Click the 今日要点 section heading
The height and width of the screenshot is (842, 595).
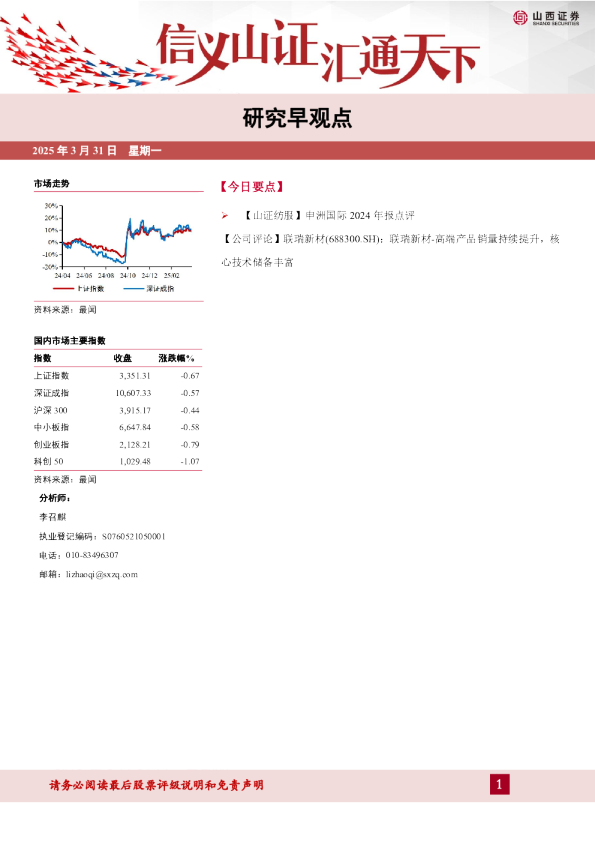(x=251, y=187)
